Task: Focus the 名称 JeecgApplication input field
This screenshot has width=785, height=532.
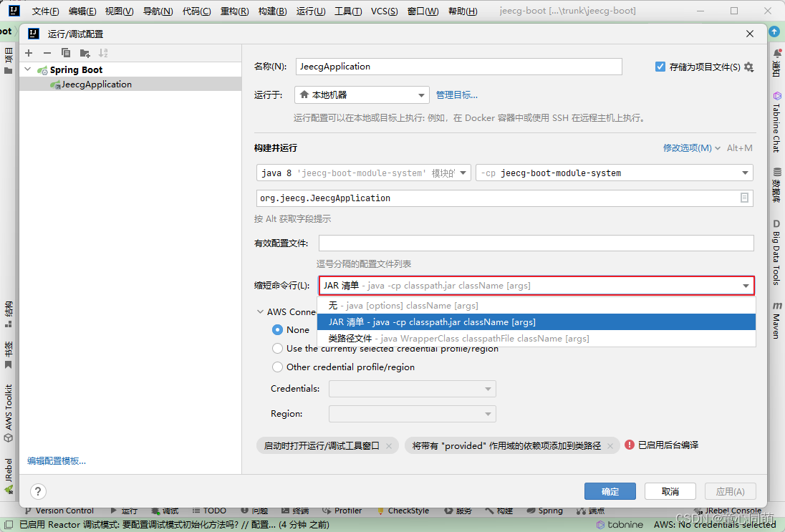Action: [x=458, y=67]
